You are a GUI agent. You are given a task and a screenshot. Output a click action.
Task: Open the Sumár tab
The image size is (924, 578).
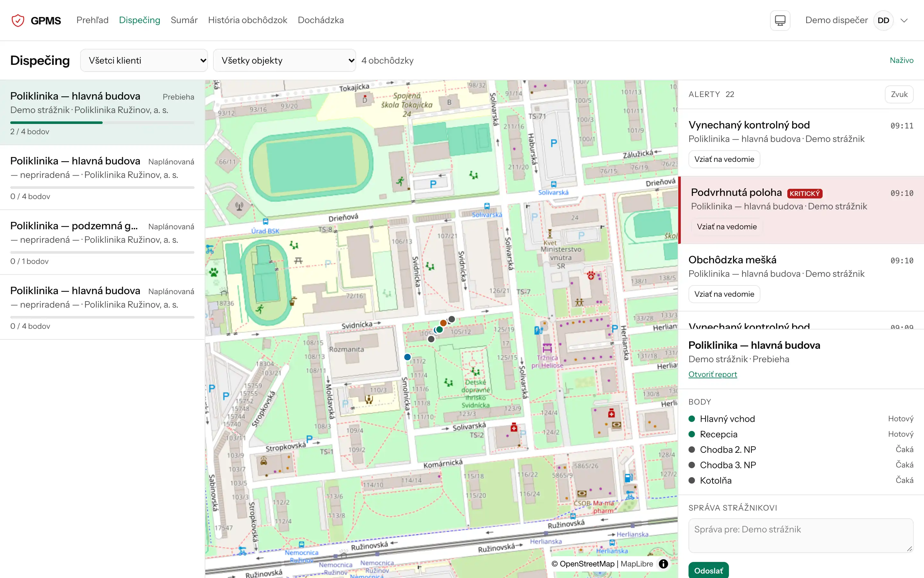pos(184,20)
